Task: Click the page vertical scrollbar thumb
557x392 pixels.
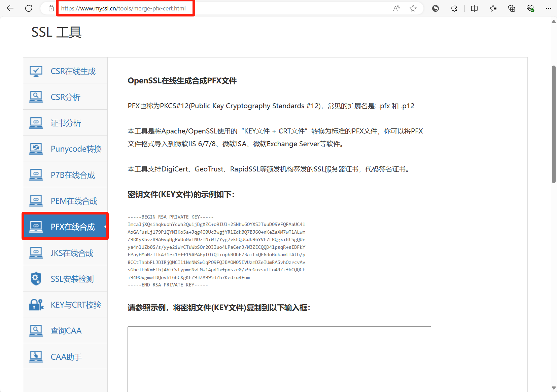Action: (x=554, y=124)
